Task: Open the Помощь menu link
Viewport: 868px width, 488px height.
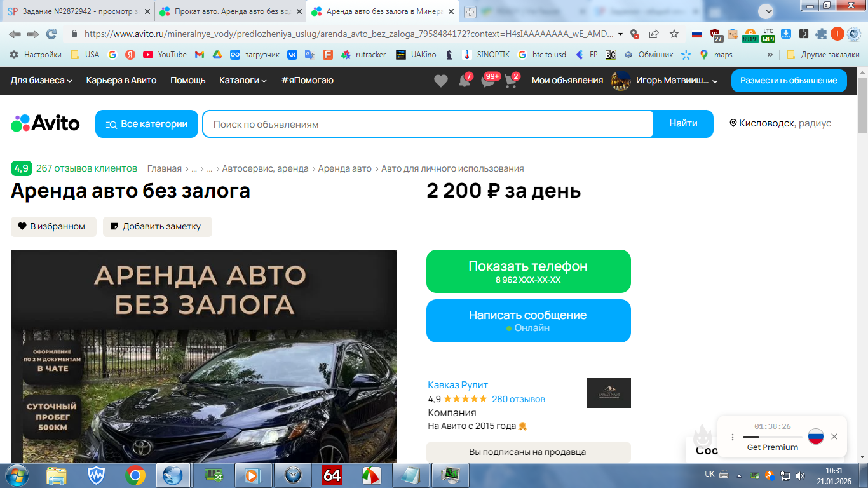Action: point(188,80)
